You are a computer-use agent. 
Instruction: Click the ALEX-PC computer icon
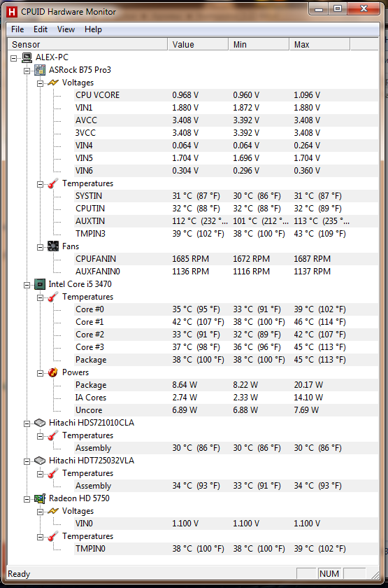(x=27, y=57)
